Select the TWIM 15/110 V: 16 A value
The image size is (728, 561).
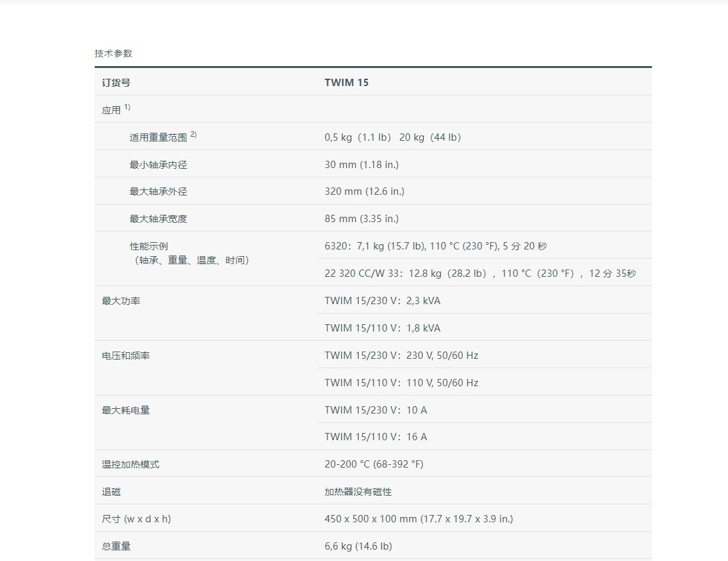coord(375,437)
